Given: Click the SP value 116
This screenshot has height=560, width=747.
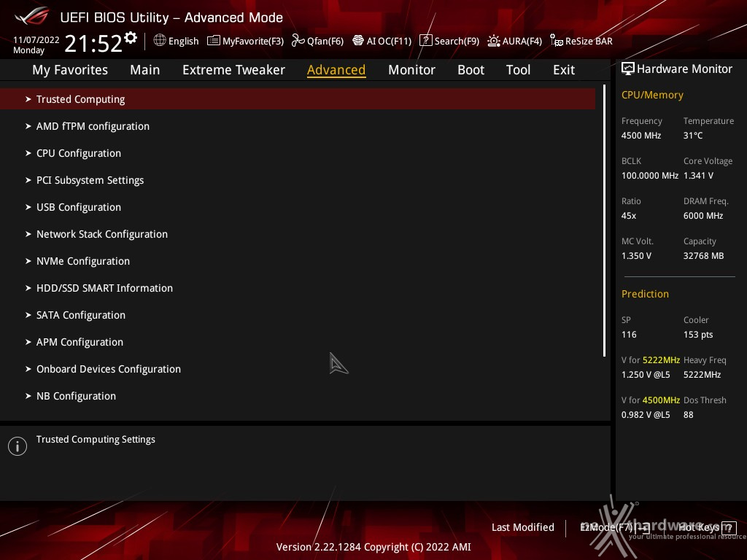Looking at the screenshot, I should pyautogui.click(x=629, y=335).
